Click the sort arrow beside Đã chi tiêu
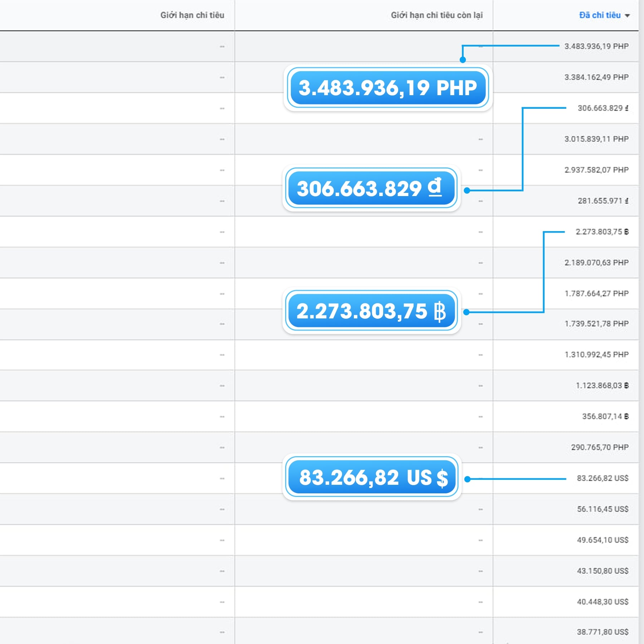This screenshot has width=644, height=644. (627, 16)
